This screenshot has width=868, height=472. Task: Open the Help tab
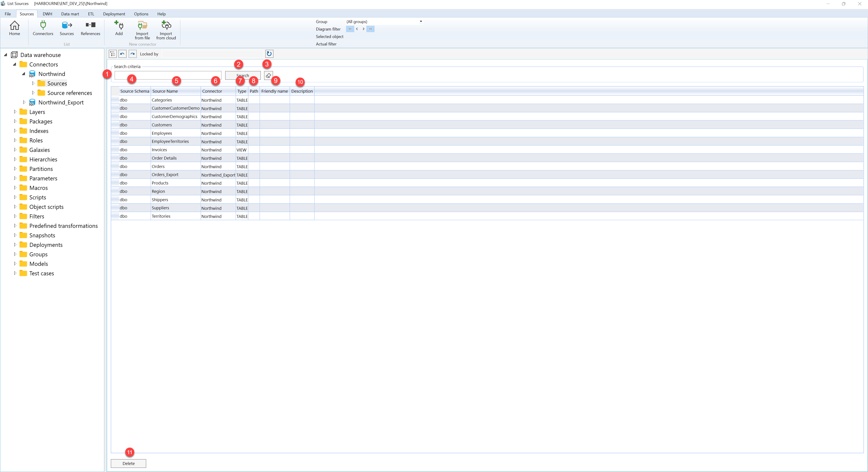pyautogui.click(x=161, y=14)
